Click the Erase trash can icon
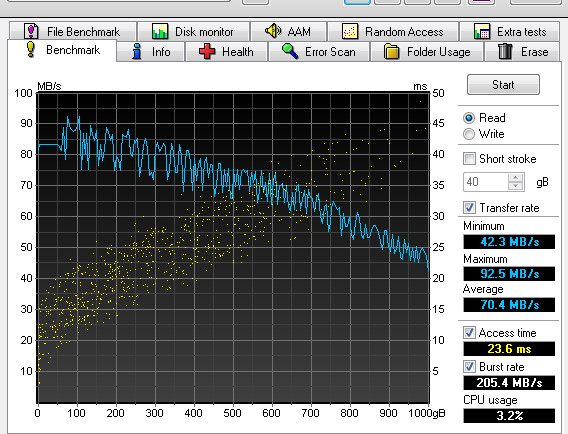The width and height of the screenshot is (568, 434). 505,51
